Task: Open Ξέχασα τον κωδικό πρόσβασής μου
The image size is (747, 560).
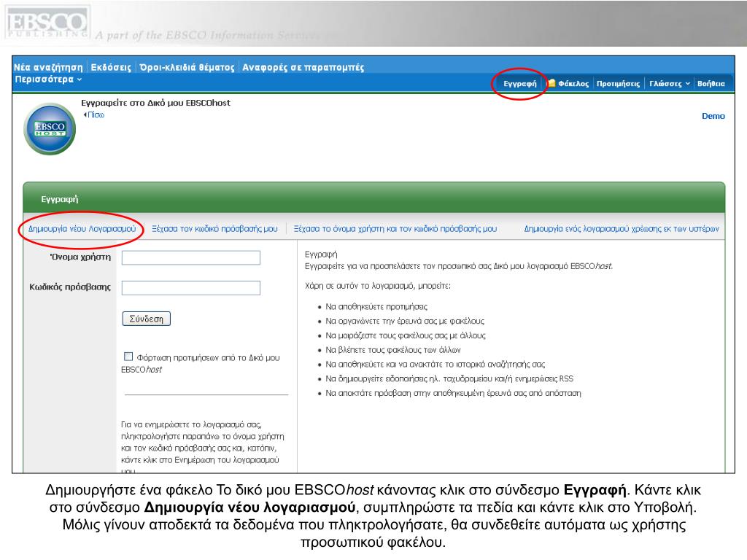Action: coord(214,228)
